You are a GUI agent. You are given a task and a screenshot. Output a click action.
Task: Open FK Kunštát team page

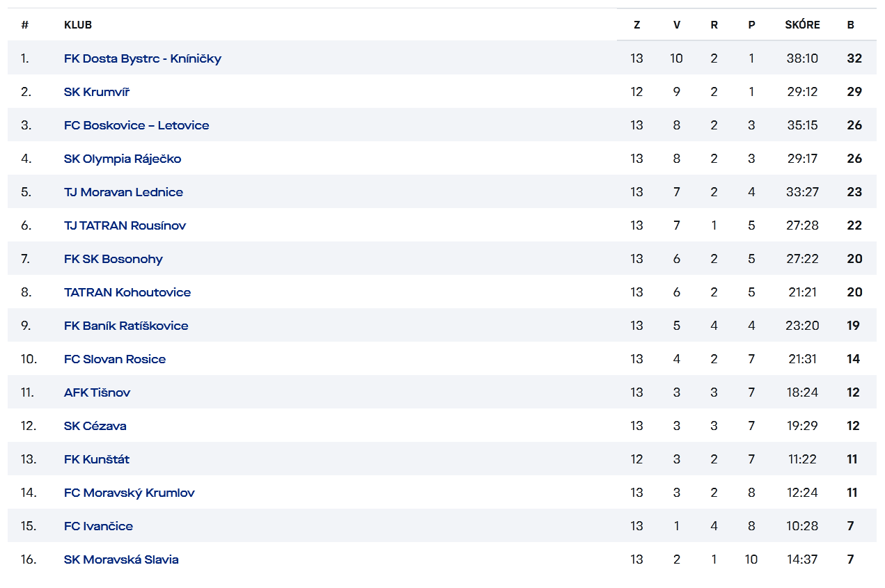(97, 459)
